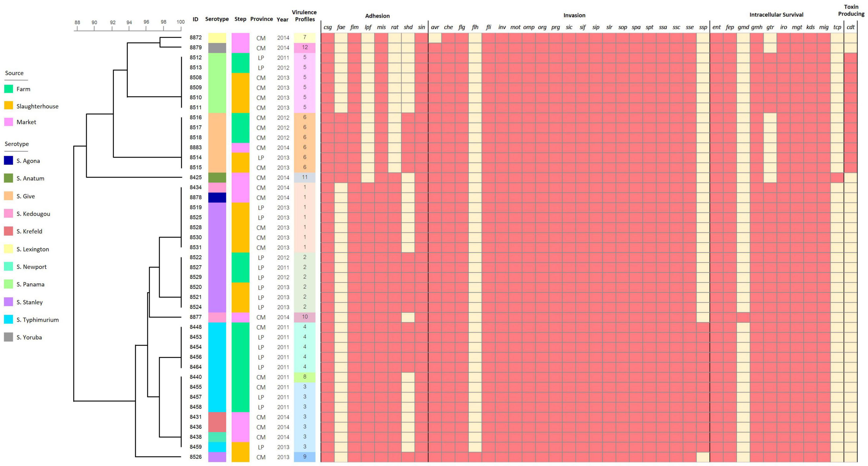868x466 pixels.
Task: Click the 100 similarity scale label
Action: 181,22
